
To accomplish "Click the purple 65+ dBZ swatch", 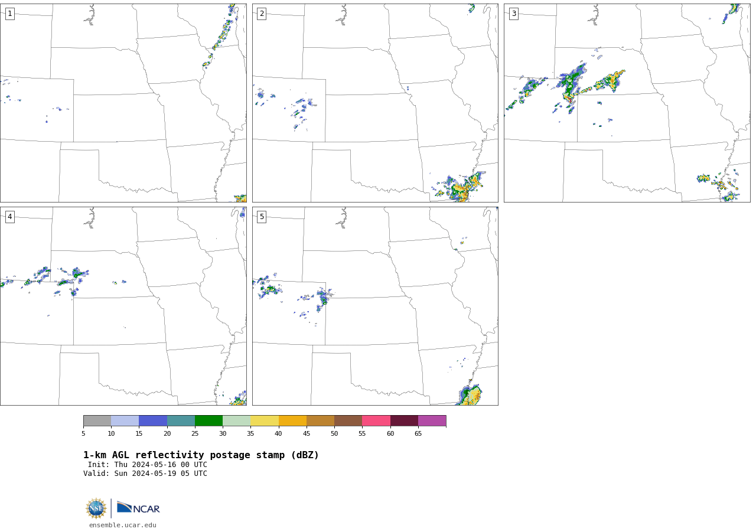I will (432, 421).
